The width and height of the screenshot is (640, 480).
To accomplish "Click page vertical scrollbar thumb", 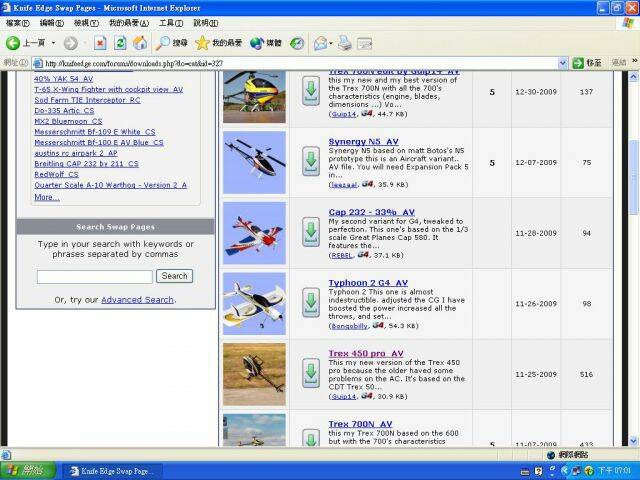I will pyautogui.click(x=633, y=177).
